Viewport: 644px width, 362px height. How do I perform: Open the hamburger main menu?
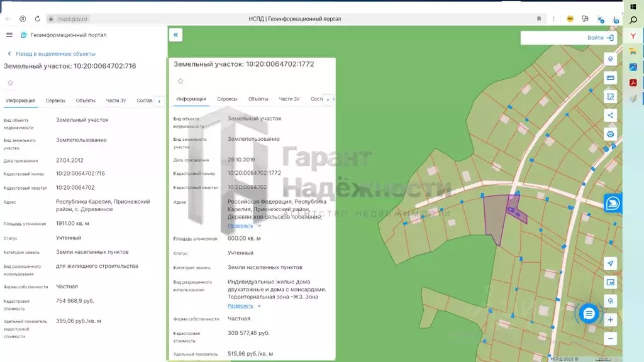tap(9, 35)
